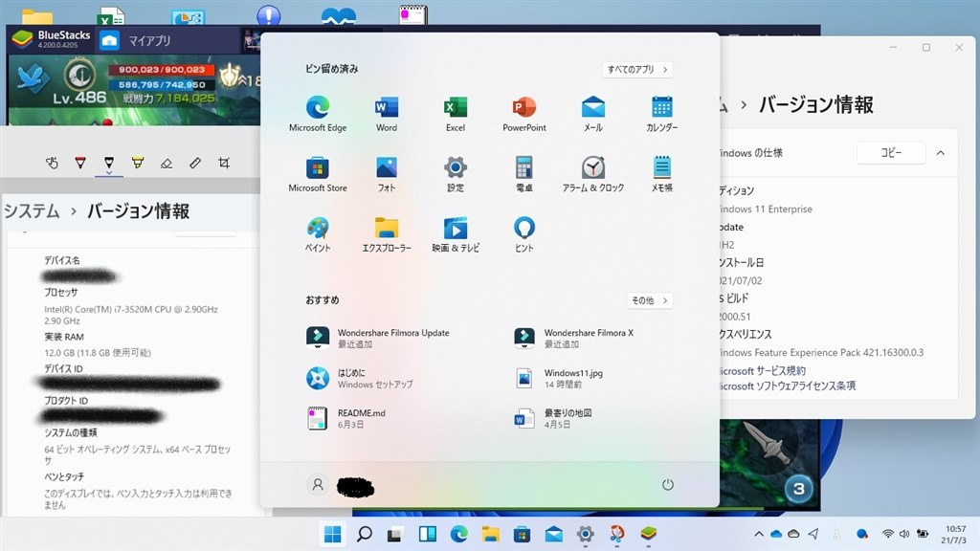This screenshot has width=980, height=551.
Task: Open the カレンダー pinned app
Action: [x=661, y=113]
